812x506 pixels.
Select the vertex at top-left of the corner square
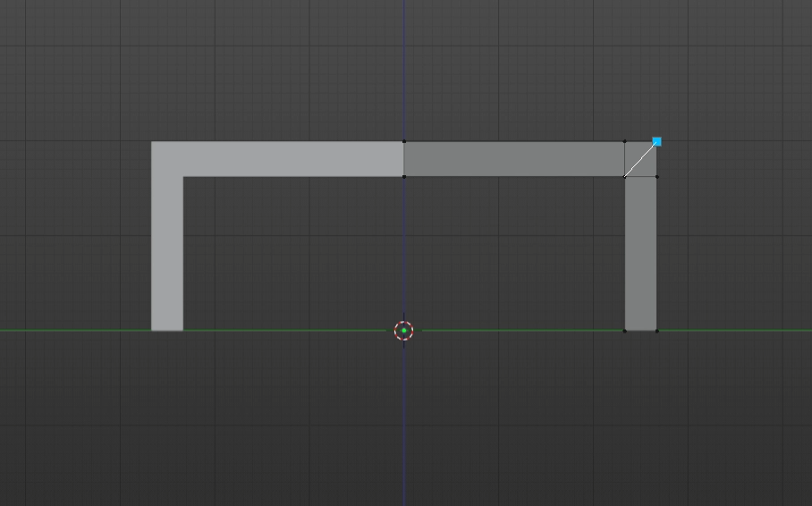(x=625, y=141)
